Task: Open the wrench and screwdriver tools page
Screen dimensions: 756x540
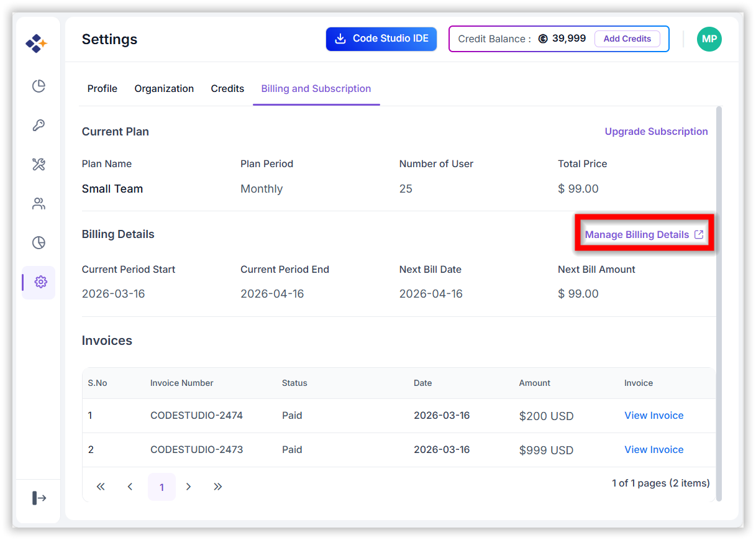Action: coord(39,165)
